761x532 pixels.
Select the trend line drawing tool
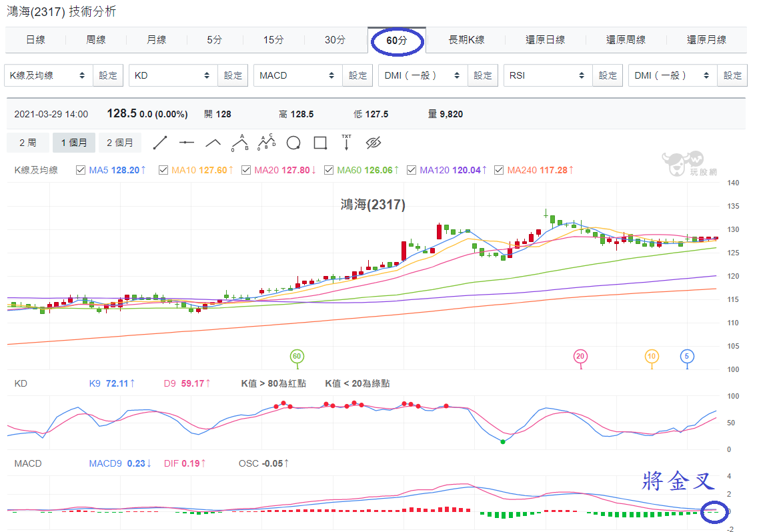pyautogui.click(x=160, y=143)
